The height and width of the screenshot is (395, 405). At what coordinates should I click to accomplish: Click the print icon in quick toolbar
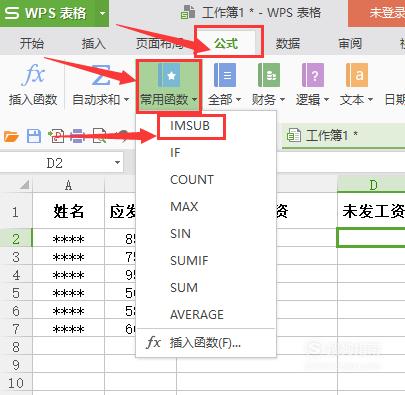(77, 136)
